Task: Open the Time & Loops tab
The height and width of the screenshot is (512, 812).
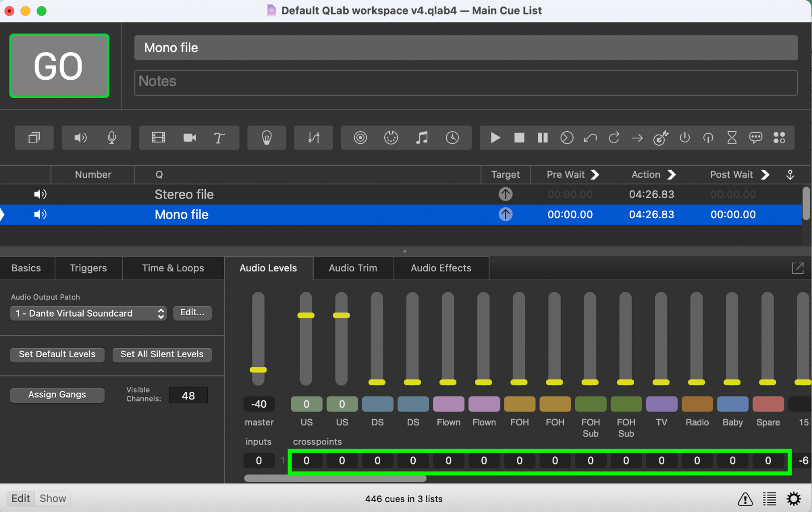Action: 173,268
